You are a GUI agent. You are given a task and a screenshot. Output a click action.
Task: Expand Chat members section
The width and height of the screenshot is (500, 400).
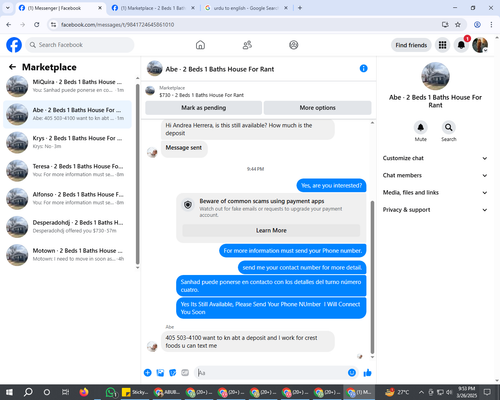click(435, 175)
